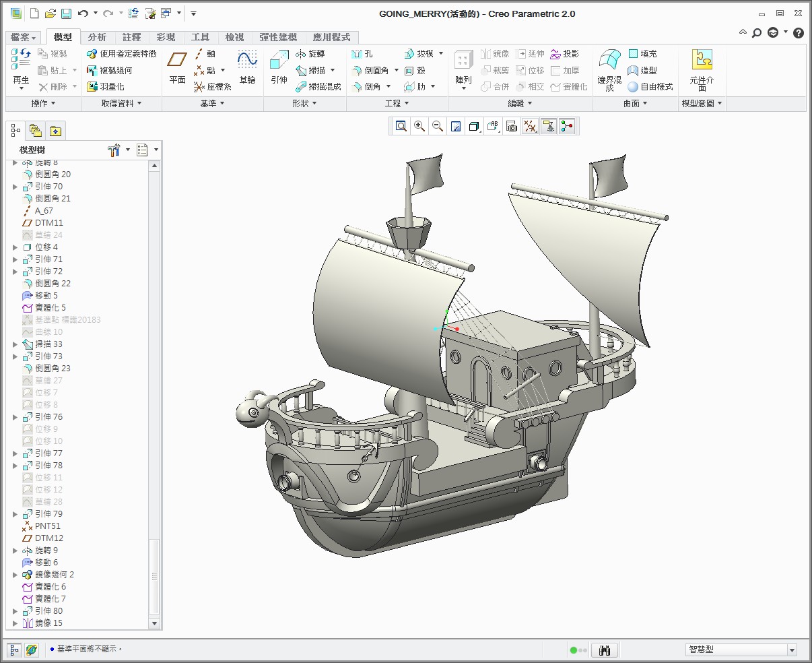Click the 使用者定義特徵 button
The width and height of the screenshot is (812, 663).
pyautogui.click(x=121, y=54)
